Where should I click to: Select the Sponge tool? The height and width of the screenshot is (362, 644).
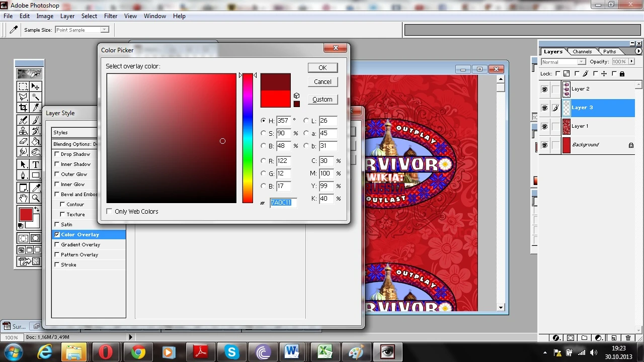point(35,152)
